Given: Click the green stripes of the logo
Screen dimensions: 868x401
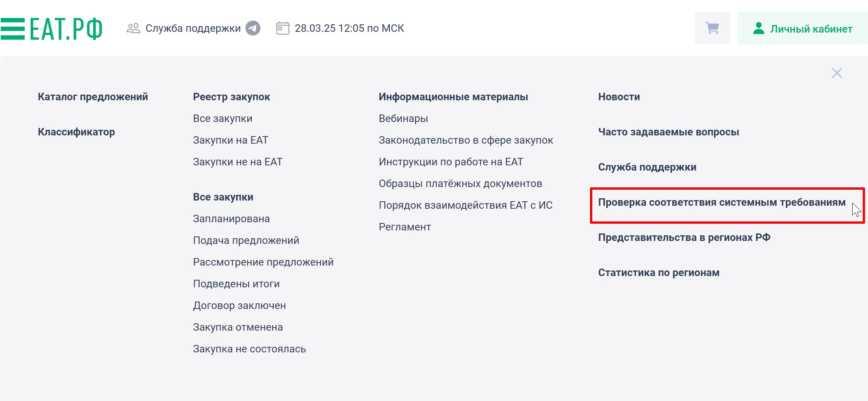Looking at the screenshot, I should click(x=12, y=28).
